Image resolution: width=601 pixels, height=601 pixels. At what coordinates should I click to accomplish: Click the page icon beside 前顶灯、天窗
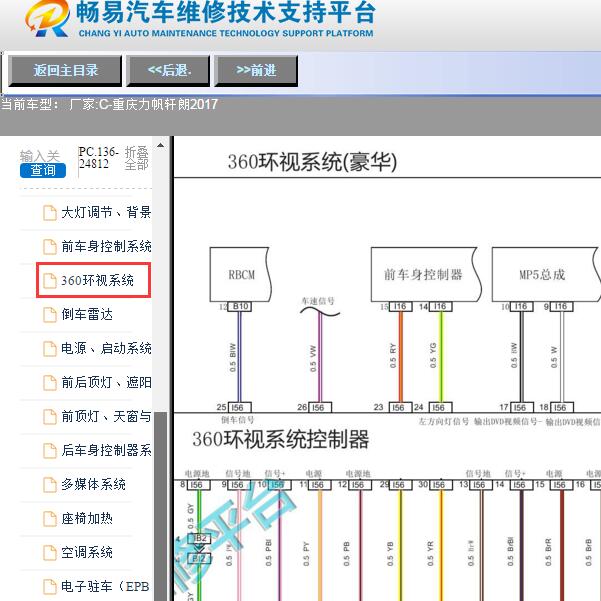coord(49,417)
